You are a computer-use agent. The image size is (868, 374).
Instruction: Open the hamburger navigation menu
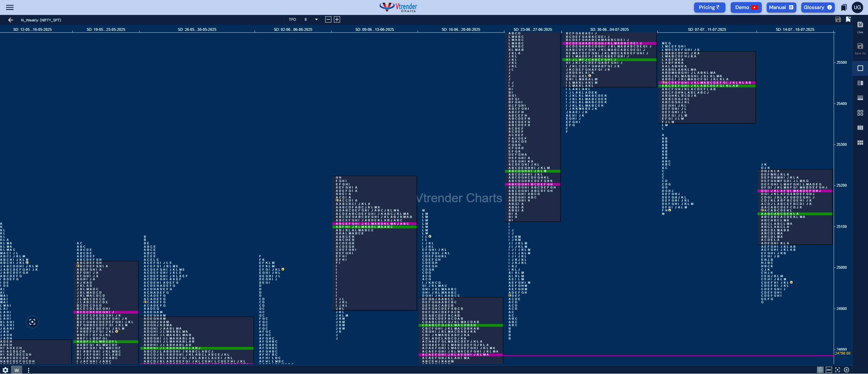coord(10,7)
